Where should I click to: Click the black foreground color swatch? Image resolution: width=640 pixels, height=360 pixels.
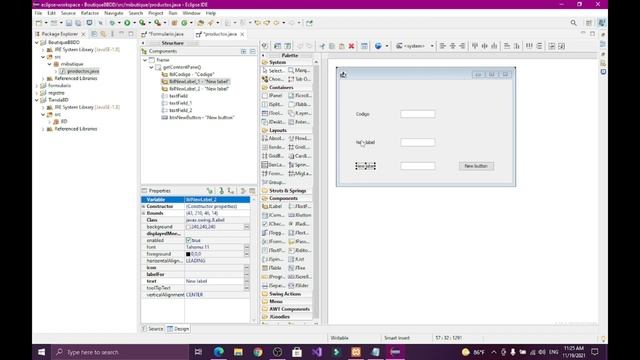coord(188,254)
